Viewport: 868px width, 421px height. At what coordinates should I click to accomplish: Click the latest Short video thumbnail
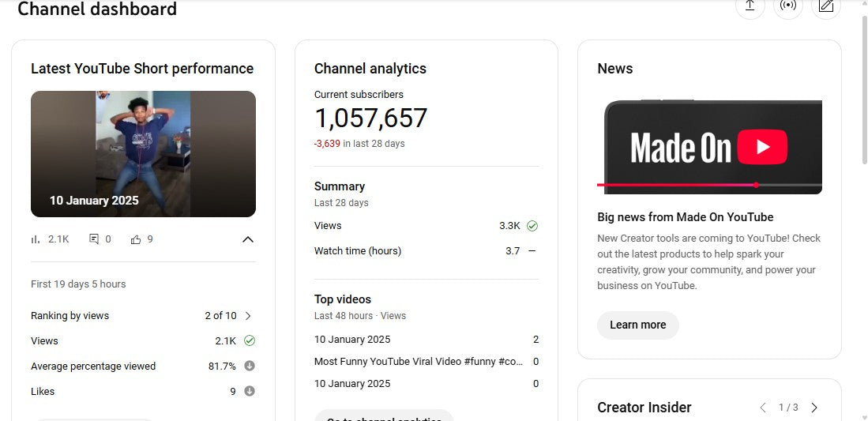point(143,153)
